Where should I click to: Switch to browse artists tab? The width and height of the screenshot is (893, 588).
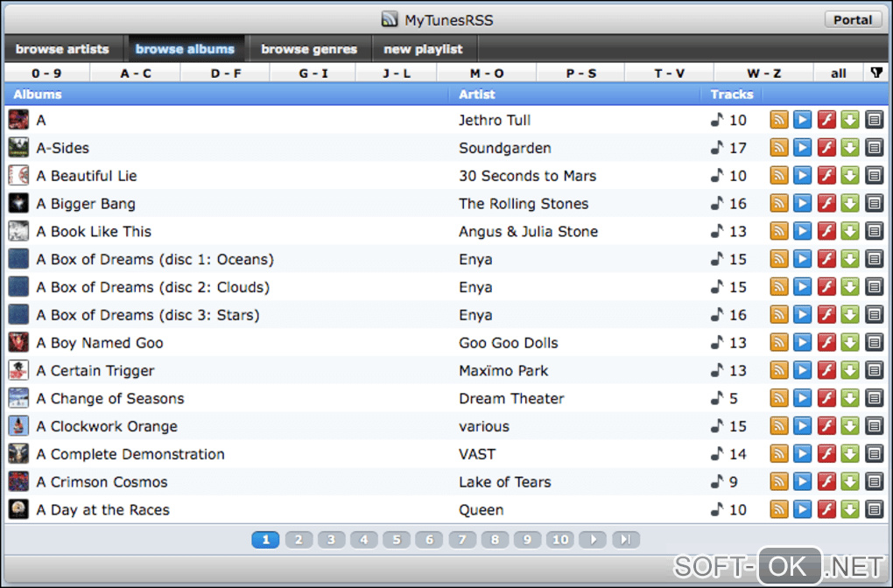click(x=63, y=49)
